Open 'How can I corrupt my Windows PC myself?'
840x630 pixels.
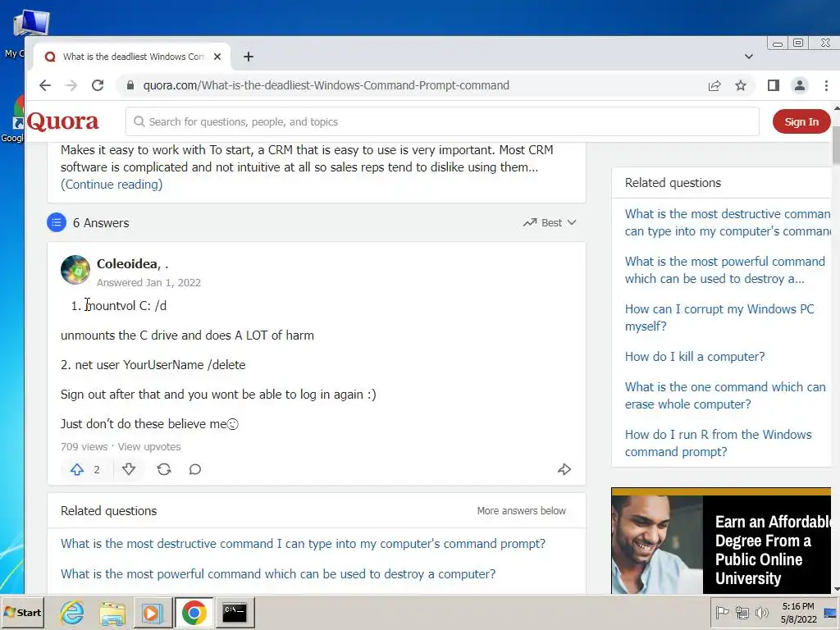(x=719, y=317)
